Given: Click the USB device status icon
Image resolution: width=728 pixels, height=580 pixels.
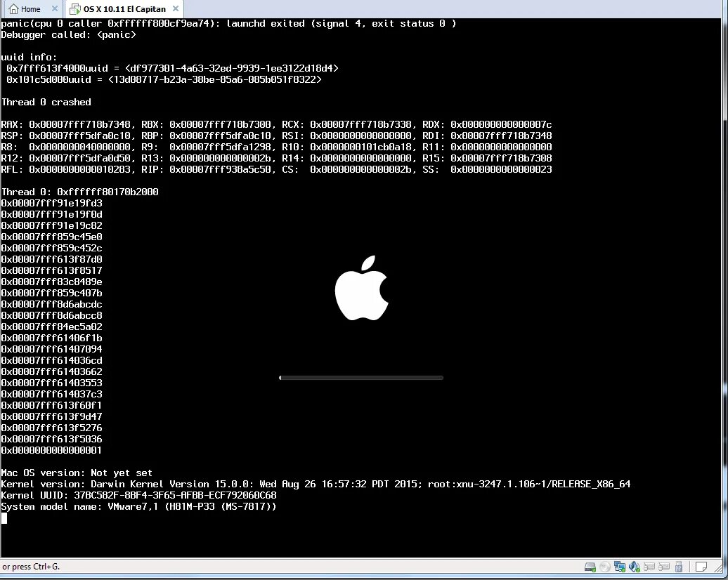Looking at the screenshot, I should pyautogui.click(x=678, y=567).
